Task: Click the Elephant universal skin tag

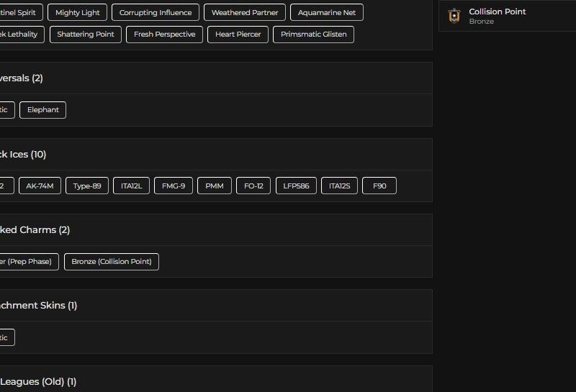Action: [x=43, y=110]
